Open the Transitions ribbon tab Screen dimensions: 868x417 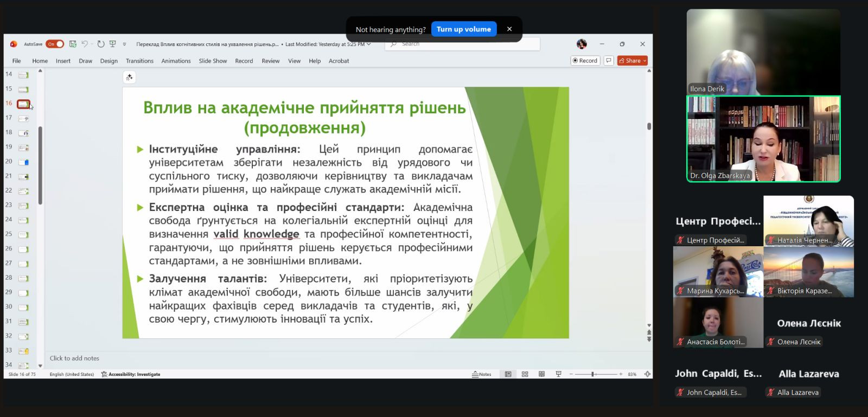click(x=139, y=61)
